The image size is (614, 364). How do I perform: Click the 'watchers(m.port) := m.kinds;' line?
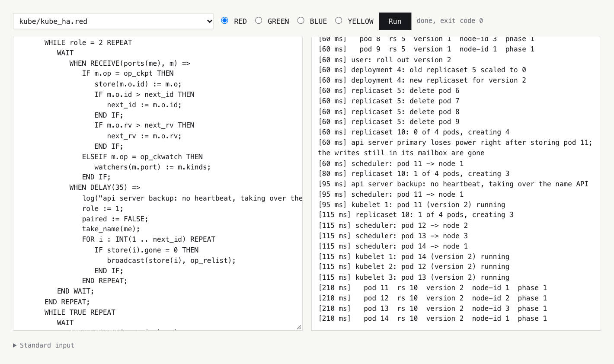click(x=153, y=167)
